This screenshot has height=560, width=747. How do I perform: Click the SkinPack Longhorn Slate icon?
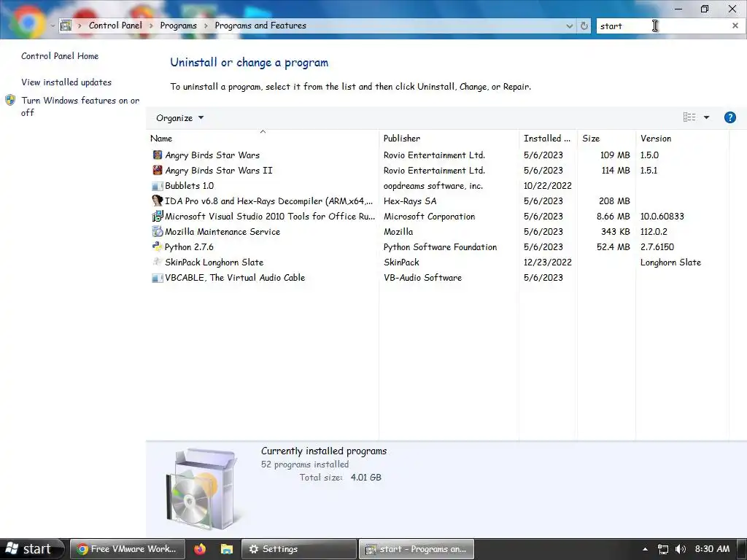(x=158, y=262)
